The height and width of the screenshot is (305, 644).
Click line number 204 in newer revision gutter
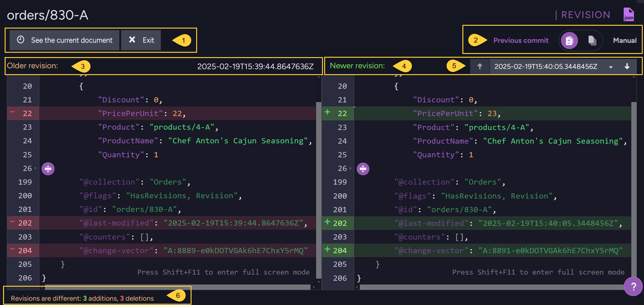(340, 251)
